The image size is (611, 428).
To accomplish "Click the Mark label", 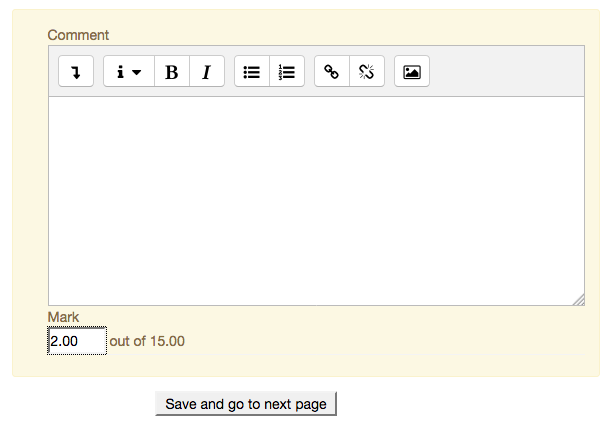I will click(63, 317).
